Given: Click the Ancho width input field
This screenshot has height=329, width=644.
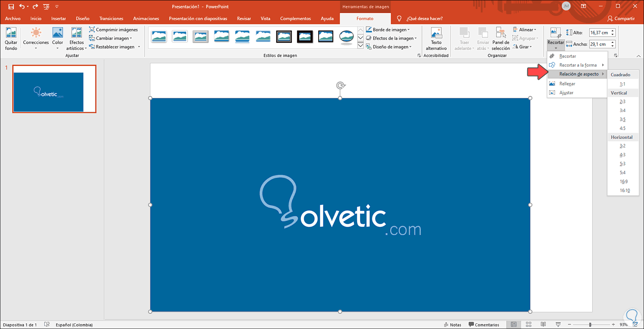Looking at the screenshot, I should tap(599, 44).
